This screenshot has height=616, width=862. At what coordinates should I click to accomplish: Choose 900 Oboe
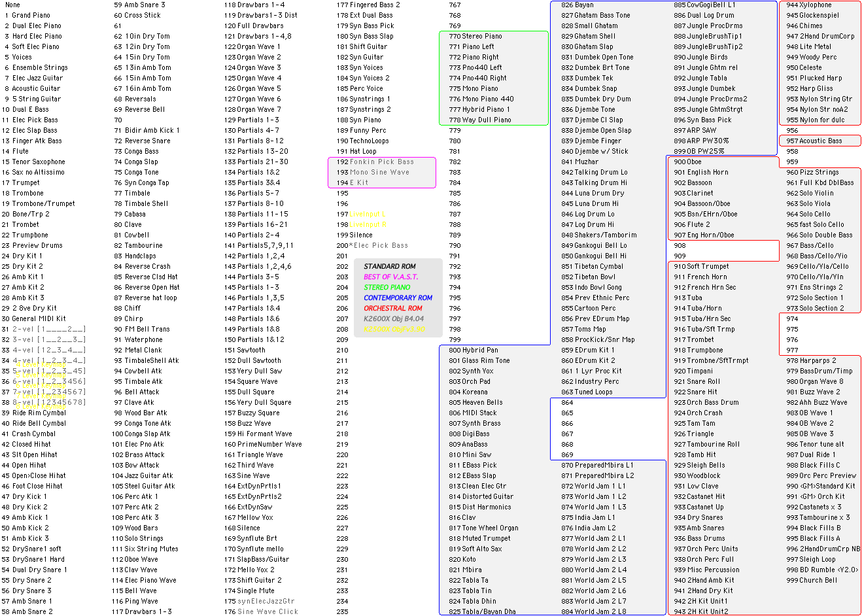(688, 162)
